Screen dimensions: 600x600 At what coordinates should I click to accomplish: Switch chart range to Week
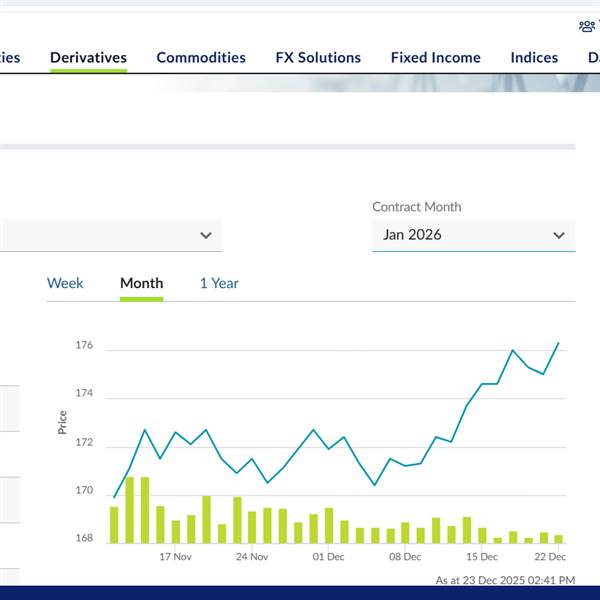point(65,283)
